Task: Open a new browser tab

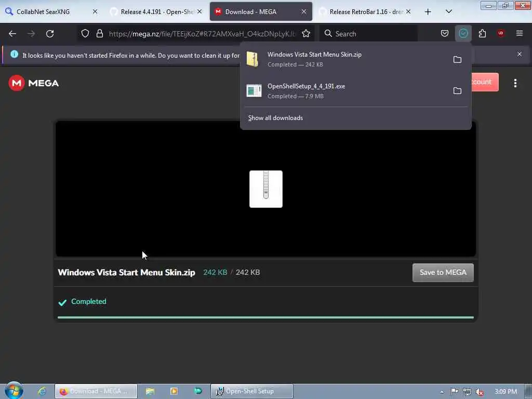Action: point(428,12)
